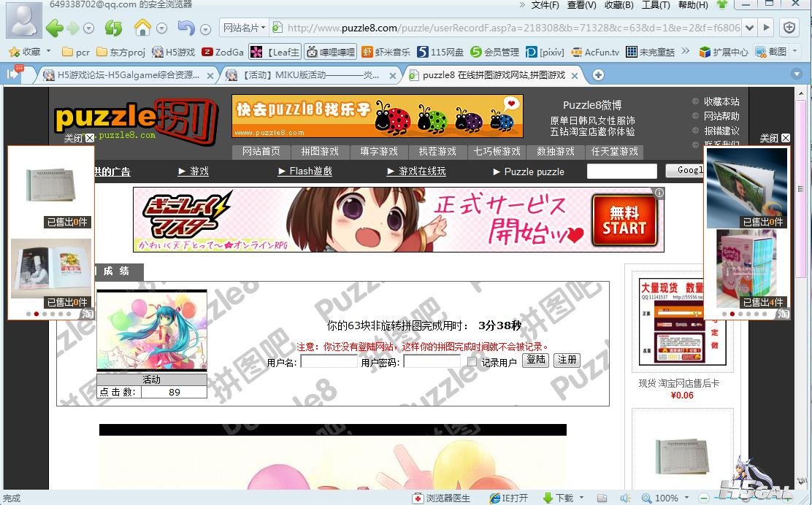Click the Google search text box
This screenshot has height=505, width=812.
click(x=622, y=171)
